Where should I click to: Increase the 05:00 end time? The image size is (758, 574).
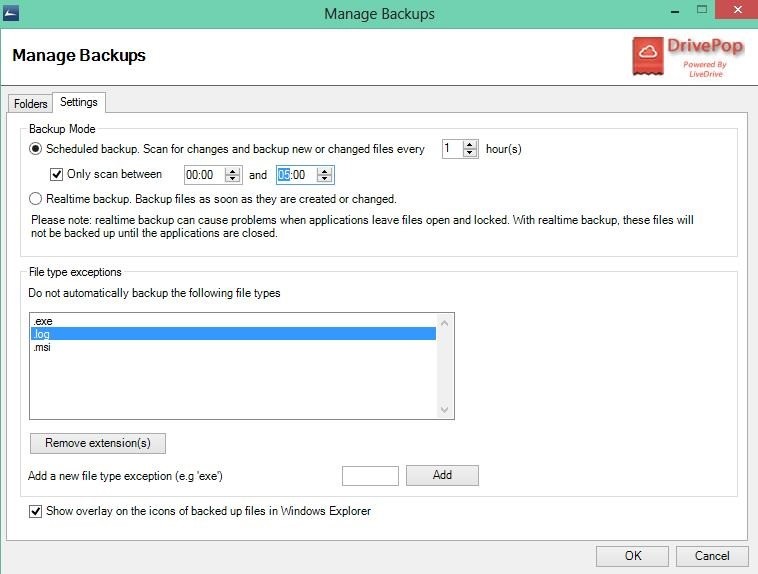coord(325,171)
